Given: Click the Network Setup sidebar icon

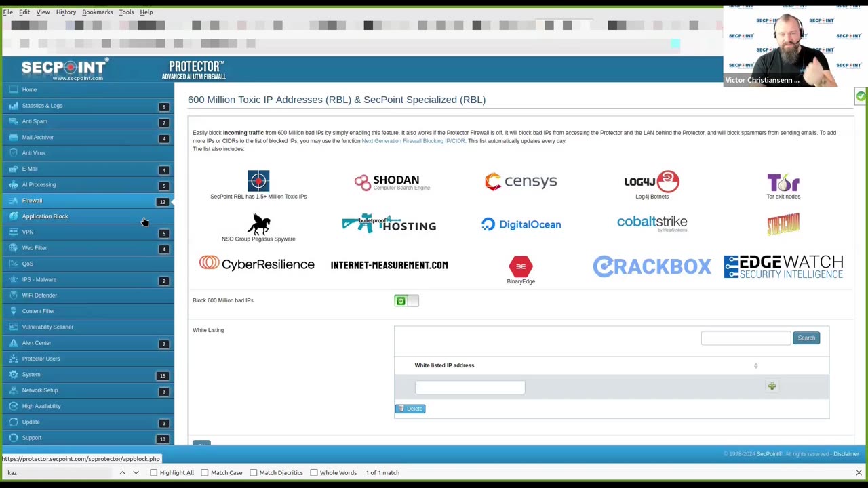Looking at the screenshot, I should pyautogui.click(x=14, y=390).
